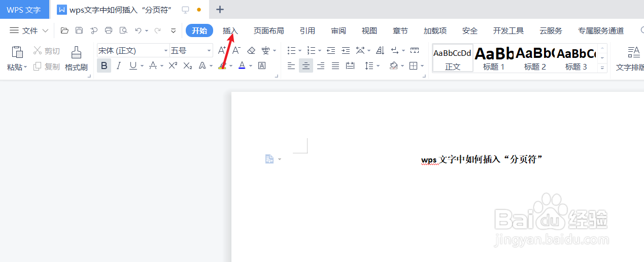Image resolution: width=644 pixels, height=262 pixels.
Task: Toggle Italic formatting
Action: point(119,65)
